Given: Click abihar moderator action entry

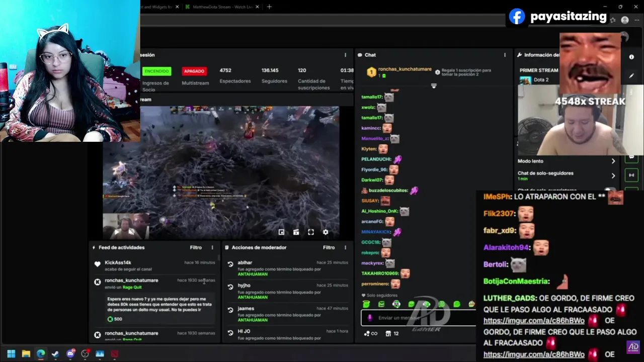Looking at the screenshot, I should 287,268.
